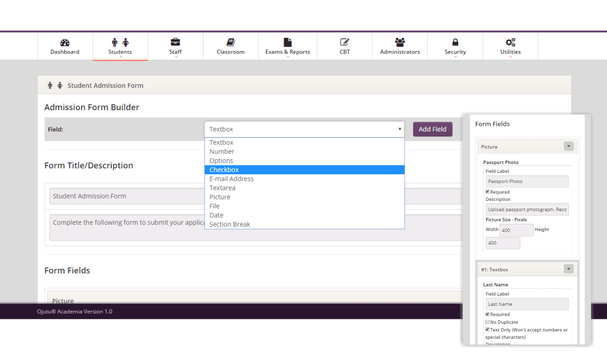Image resolution: width=607 pixels, height=364 pixels.
Task: Expand the Field type Textbox dropdown
Action: coord(304,129)
